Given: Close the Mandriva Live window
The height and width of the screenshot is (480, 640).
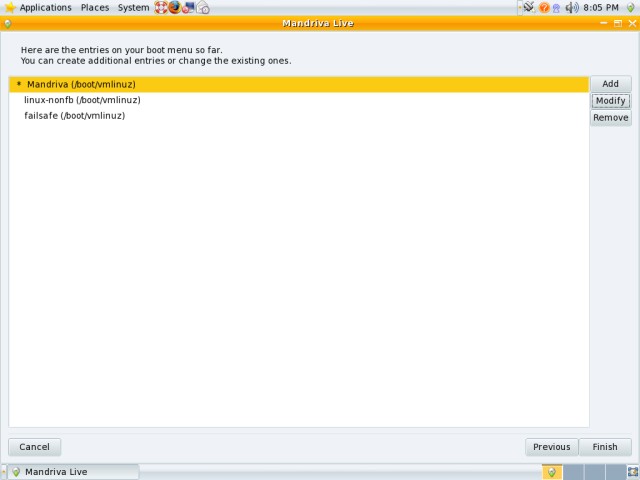Looking at the screenshot, I should 632,23.
